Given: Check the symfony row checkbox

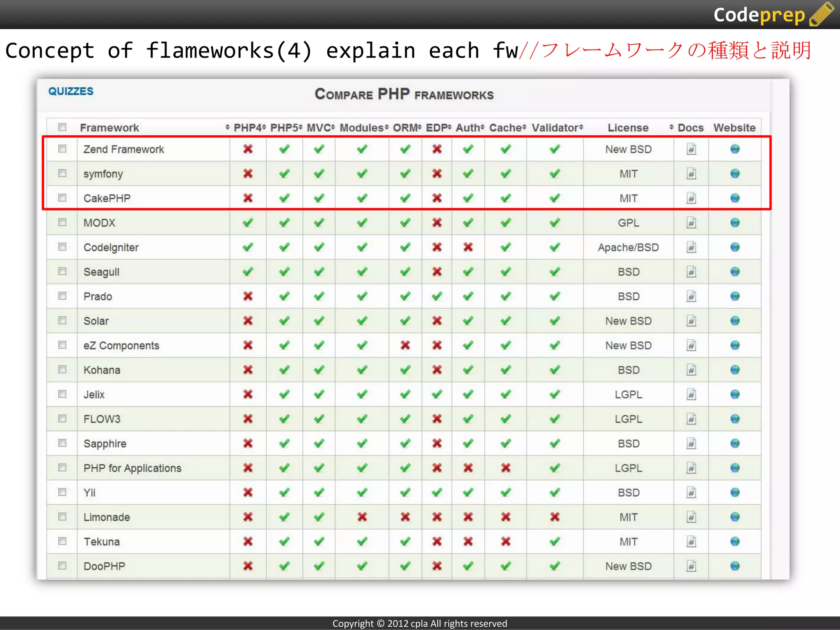Looking at the screenshot, I should point(62,173).
